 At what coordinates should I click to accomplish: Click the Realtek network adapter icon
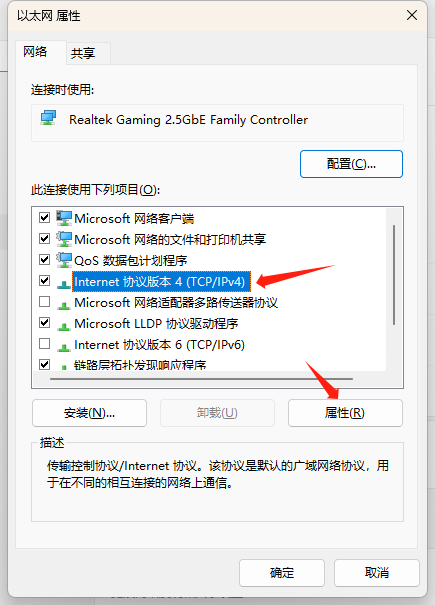49,118
